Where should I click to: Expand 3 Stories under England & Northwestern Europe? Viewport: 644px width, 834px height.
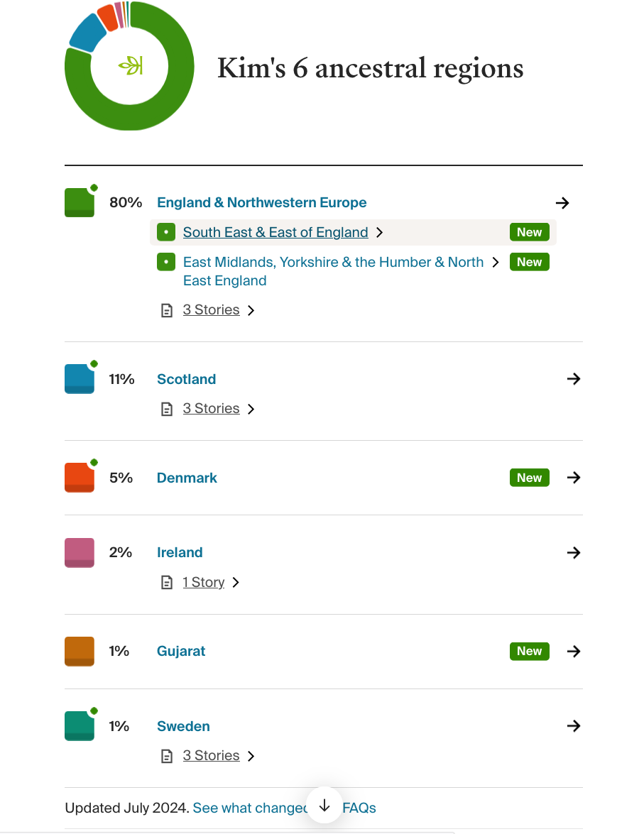click(x=211, y=310)
